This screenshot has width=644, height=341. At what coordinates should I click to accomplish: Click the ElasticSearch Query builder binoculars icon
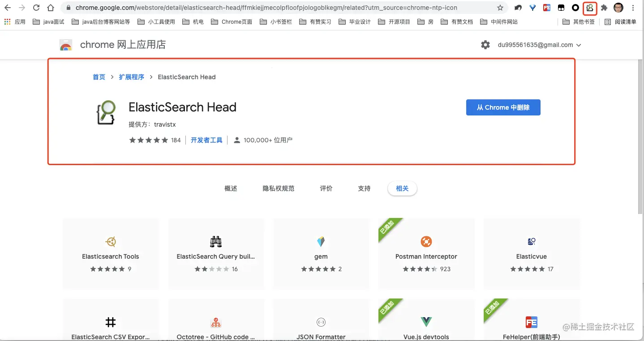coord(216,242)
